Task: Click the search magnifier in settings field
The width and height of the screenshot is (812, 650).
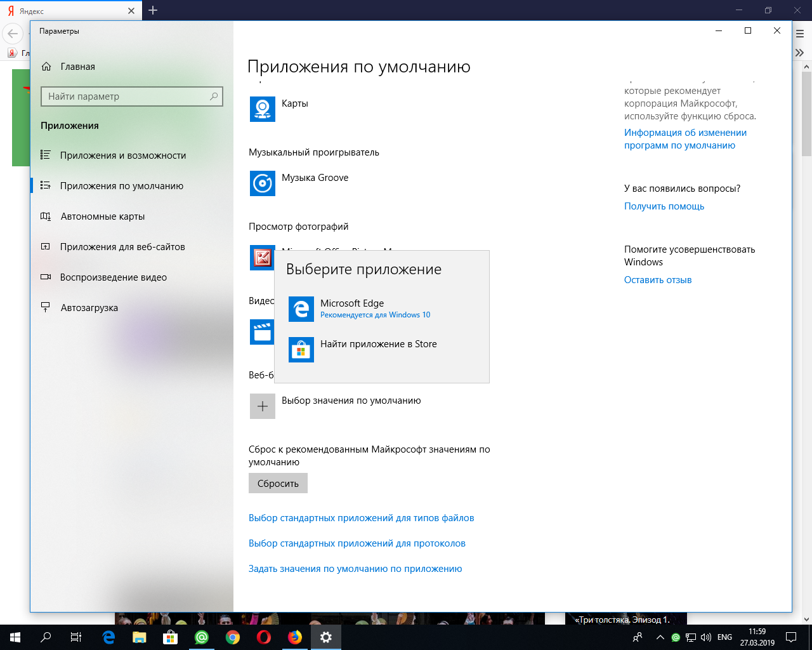Action: (x=214, y=96)
